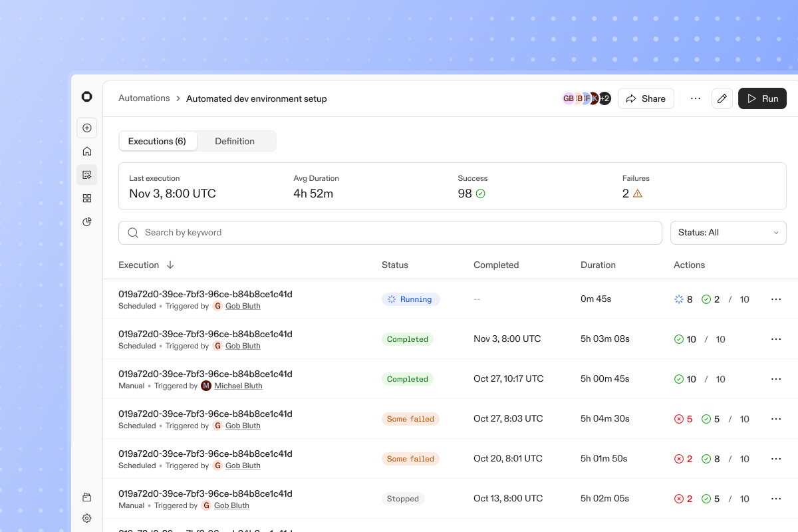The height and width of the screenshot is (532, 798).
Task: Open the Status: All filter dropdown
Action: point(728,233)
